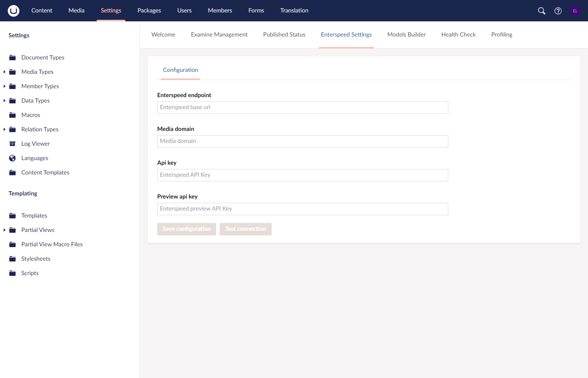Expand the Data Types tree node

(x=4, y=101)
